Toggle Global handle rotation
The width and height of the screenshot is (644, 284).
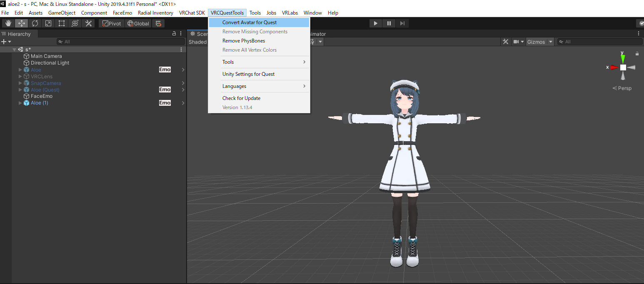138,23
